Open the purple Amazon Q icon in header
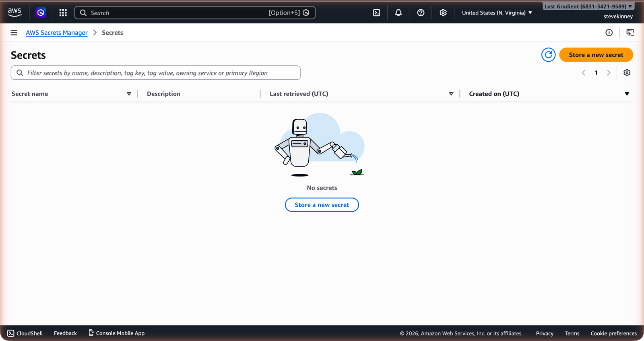Viewport: 644px width, 341px height. 41,13
